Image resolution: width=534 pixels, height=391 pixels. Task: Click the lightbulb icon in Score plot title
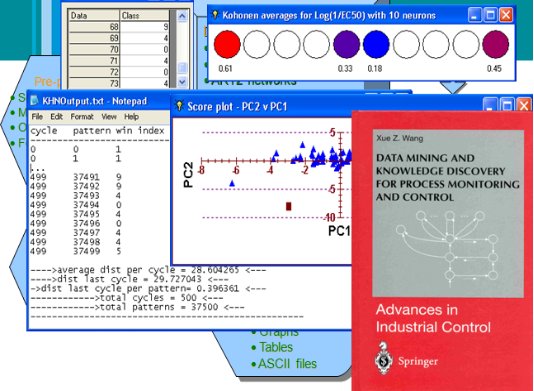[179, 106]
